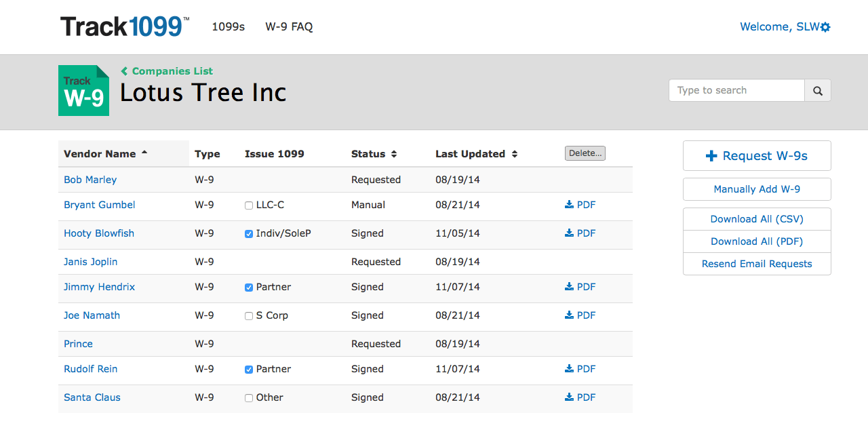
Task: Open settings gear next to Welcome, SLW
Action: coord(825,27)
